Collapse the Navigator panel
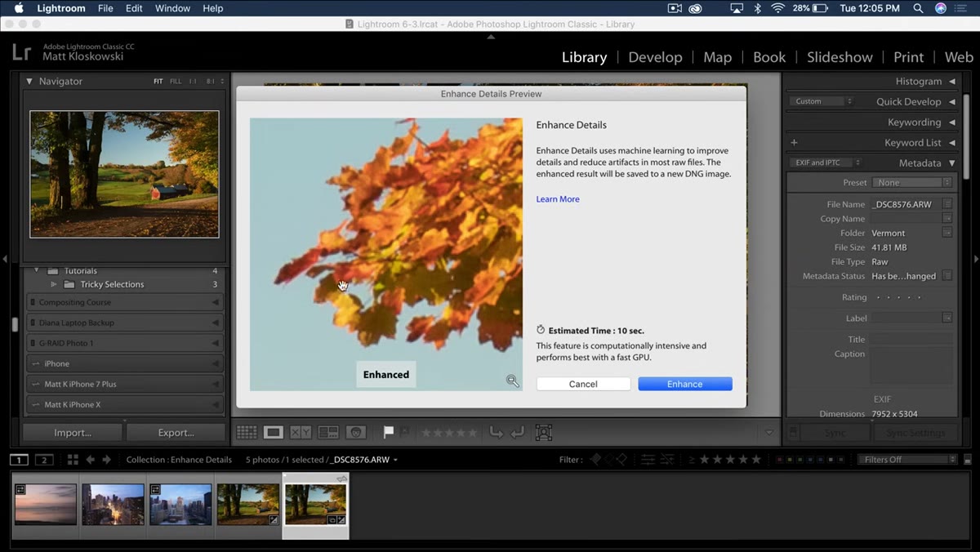 coord(29,82)
